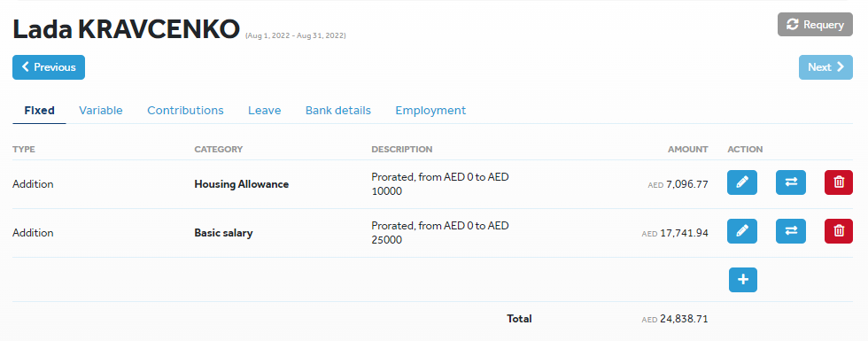This screenshot has height=341, width=868.
Task: Delete the Housing Allowance row
Action: point(839,182)
